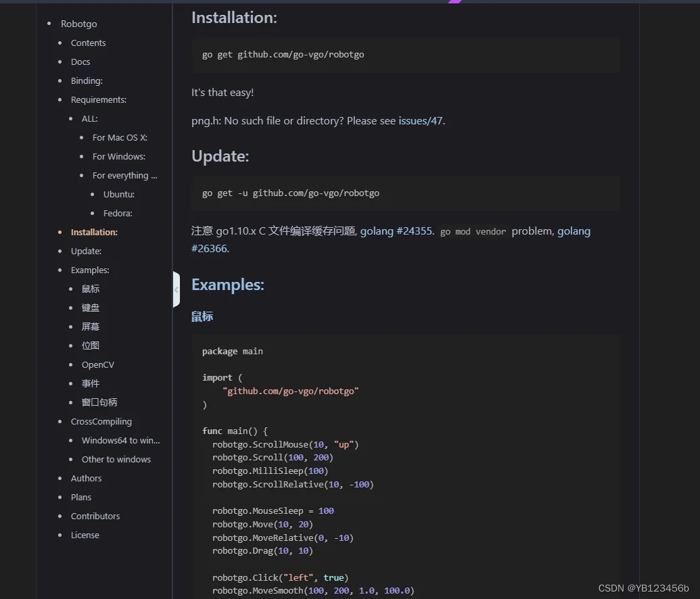Go to CrossCompiling section
This screenshot has height=599, width=700.
[101, 421]
